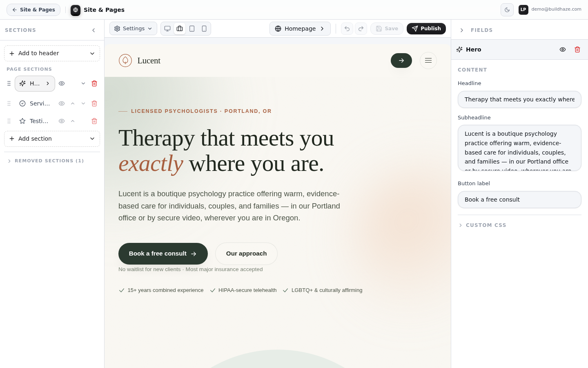Select the Hero section item
This screenshot has height=368, width=588.
[35, 83]
